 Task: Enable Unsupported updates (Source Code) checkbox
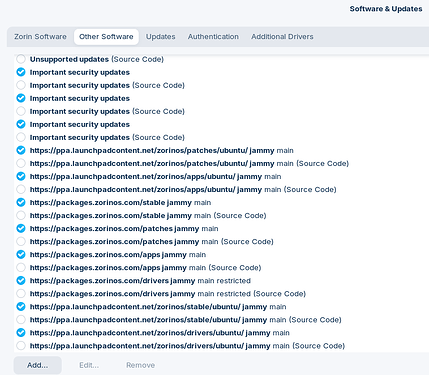(21, 59)
